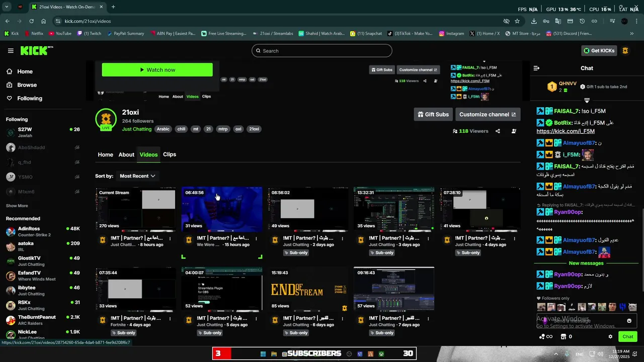The height and width of the screenshot is (362, 644).
Task: Click the large Customize channel button
Action: [488, 114]
